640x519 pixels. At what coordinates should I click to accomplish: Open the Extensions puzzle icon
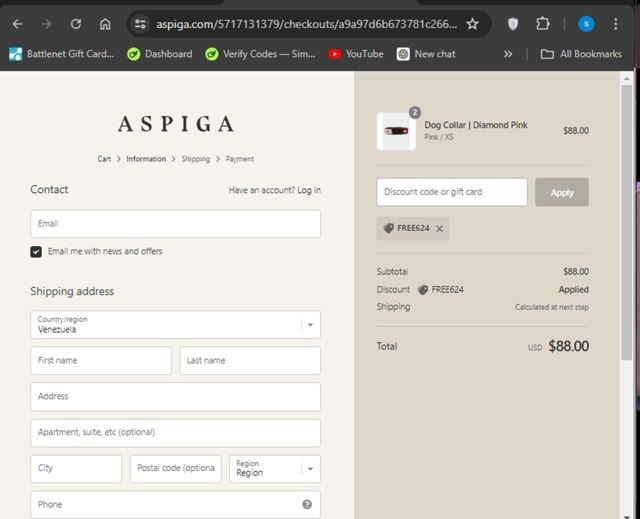click(x=543, y=24)
